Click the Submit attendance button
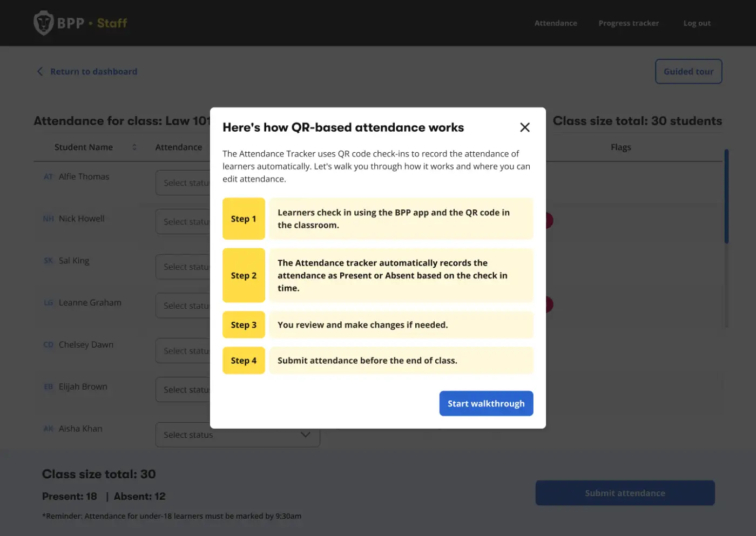Image resolution: width=756 pixels, height=536 pixels. coord(625,493)
